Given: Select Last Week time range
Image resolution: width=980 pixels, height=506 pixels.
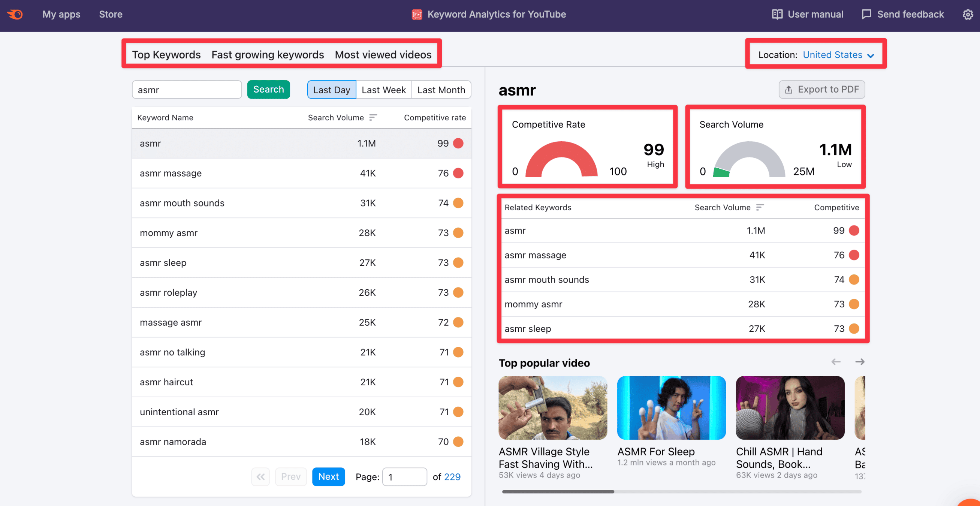Looking at the screenshot, I should click(x=383, y=90).
